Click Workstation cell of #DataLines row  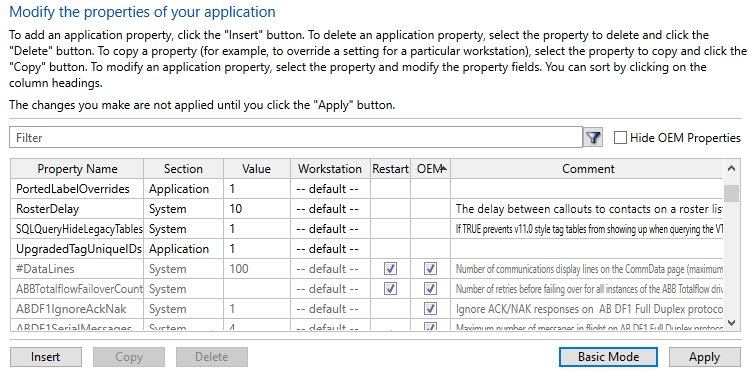pos(330,269)
